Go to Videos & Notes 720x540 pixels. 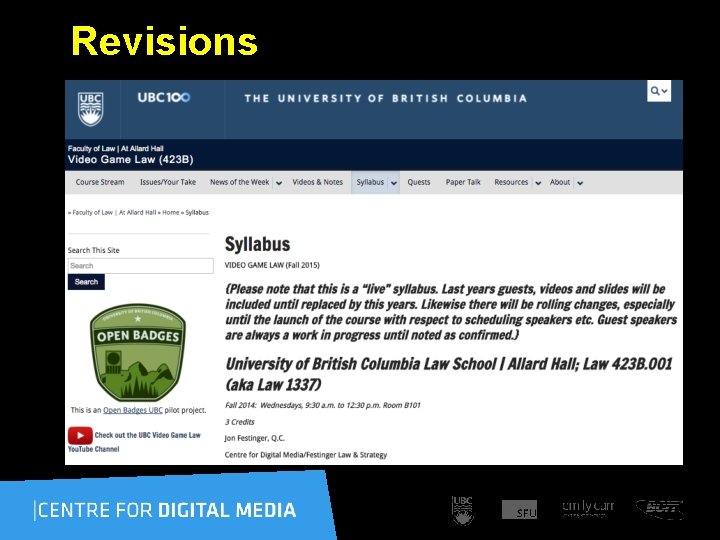click(318, 182)
